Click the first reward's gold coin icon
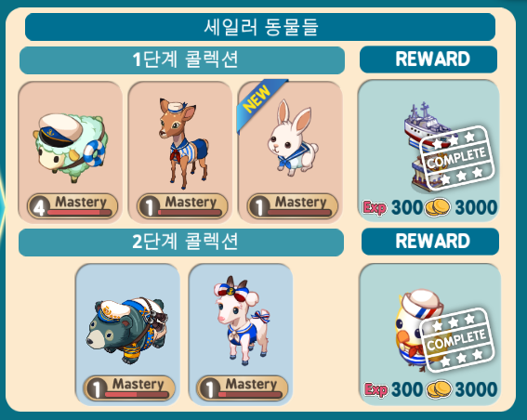527x420 pixels. click(x=437, y=207)
